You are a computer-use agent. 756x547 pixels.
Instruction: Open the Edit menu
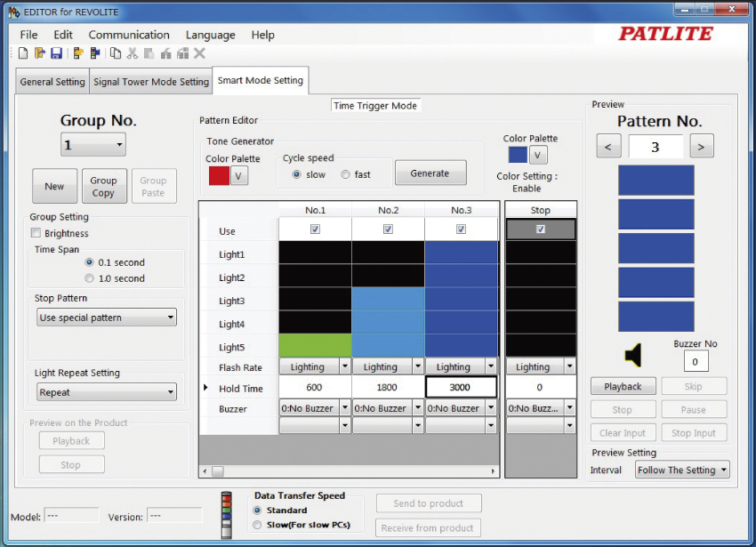63,35
